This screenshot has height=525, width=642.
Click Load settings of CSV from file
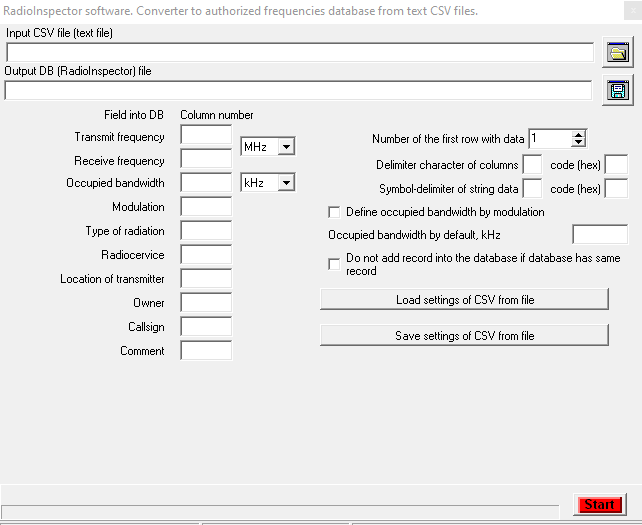464,299
